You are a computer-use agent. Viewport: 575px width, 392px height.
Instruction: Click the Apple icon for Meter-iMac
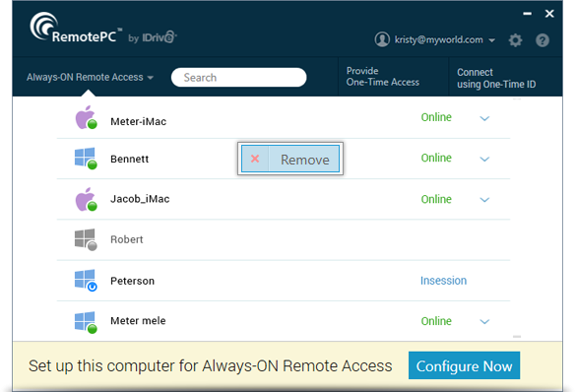86,118
